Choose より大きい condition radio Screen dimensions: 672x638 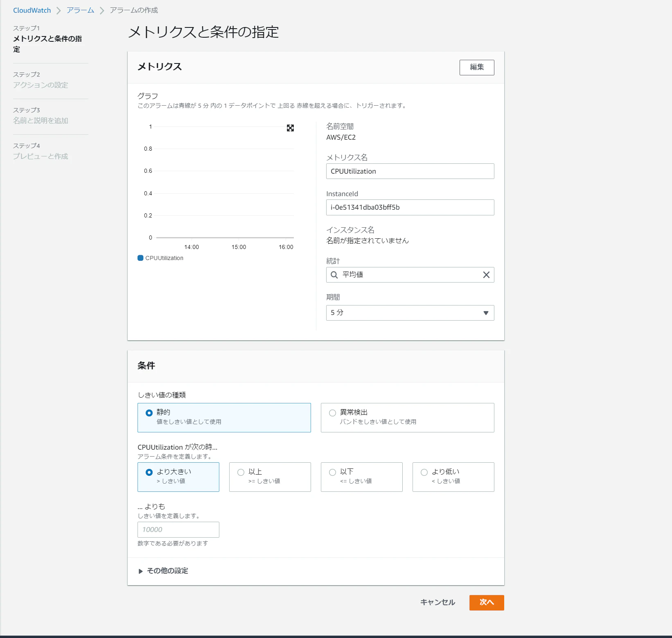coord(149,472)
